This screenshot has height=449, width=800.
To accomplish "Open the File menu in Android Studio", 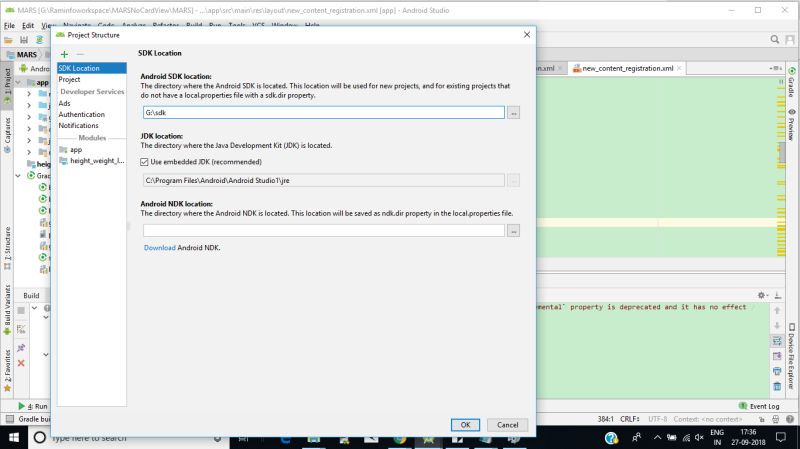I will [x=9, y=26].
